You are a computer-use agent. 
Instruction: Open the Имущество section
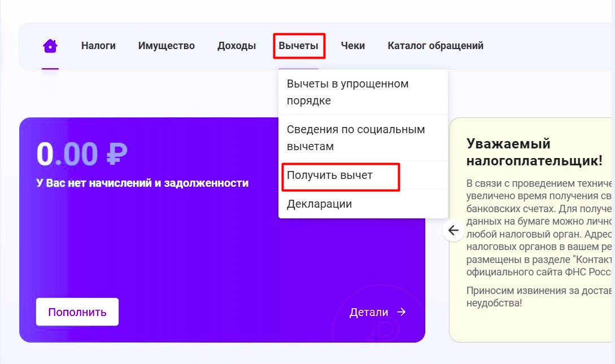[x=167, y=46]
